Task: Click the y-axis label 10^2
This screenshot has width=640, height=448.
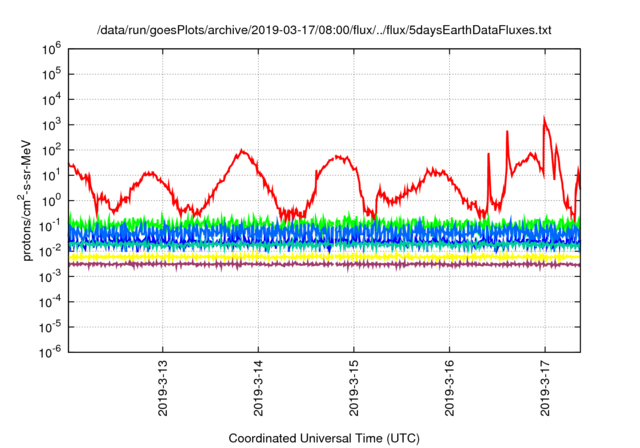Action: coord(51,151)
